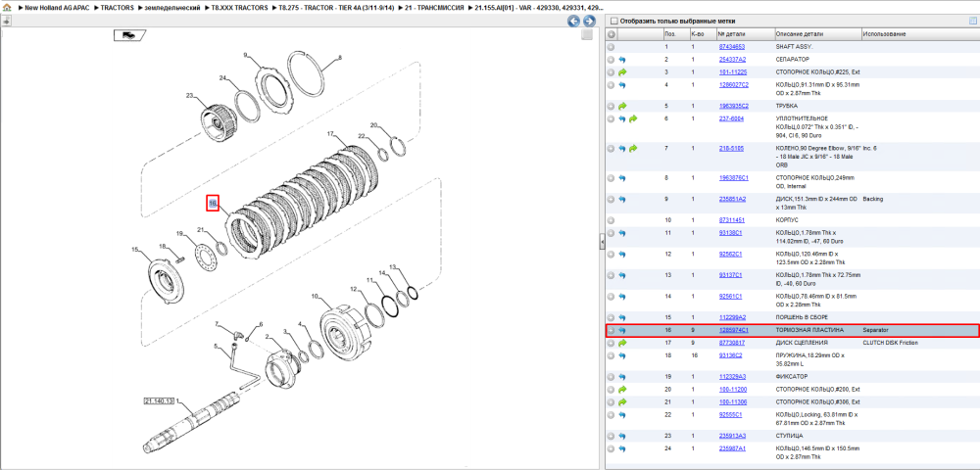
Task: Click the blue arrow icon for part 218-5185
Action: (x=622, y=149)
